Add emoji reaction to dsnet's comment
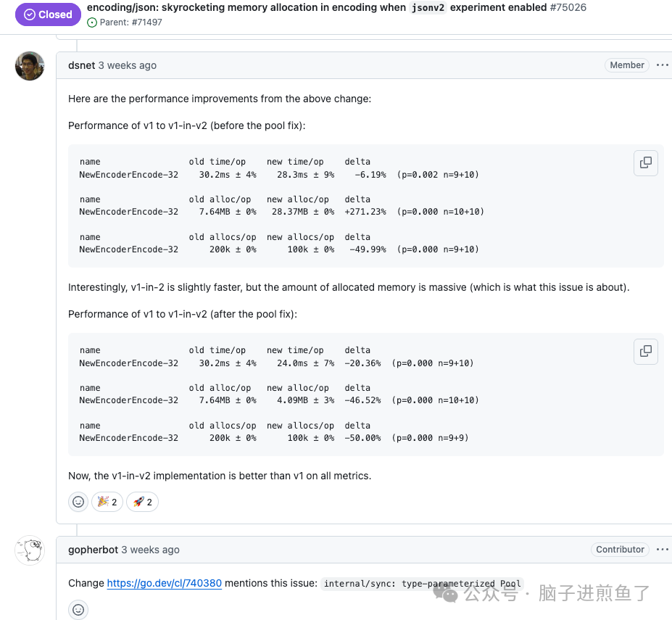Screen dimensions: 672x620 (x=78, y=502)
